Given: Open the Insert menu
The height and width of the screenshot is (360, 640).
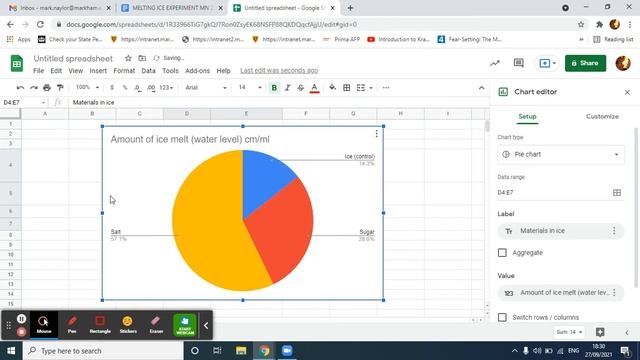Looking at the screenshot, I should [x=98, y=71].
